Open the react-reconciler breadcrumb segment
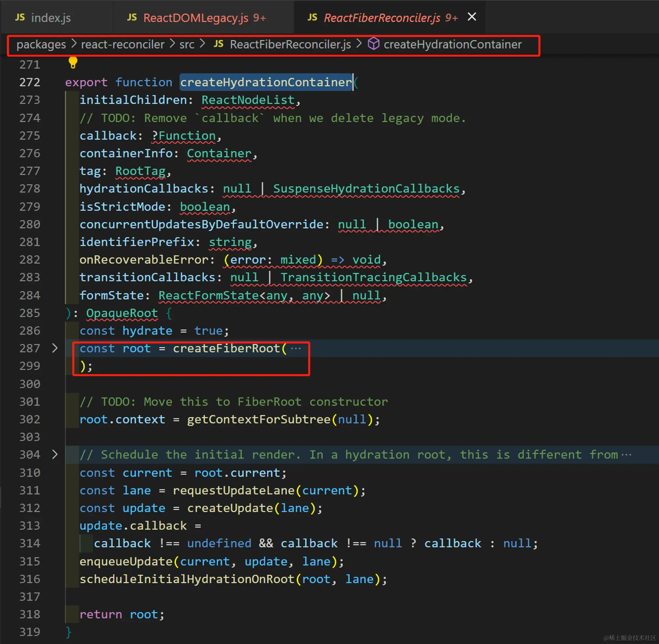Image resolution: width=659 pixels, height=644 pixels. (x=122, y=44)
